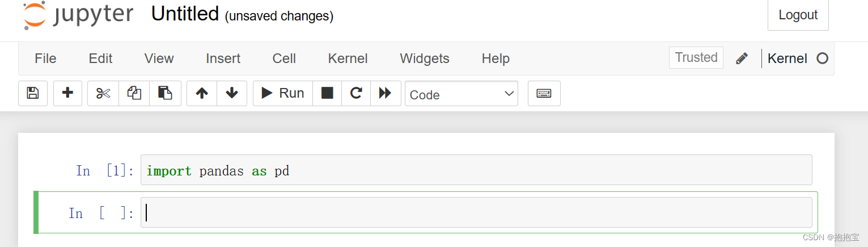Click the Logout button
The height and width of the screenshot is (247, 868).
pyautogui.click(x=798, y=15)
